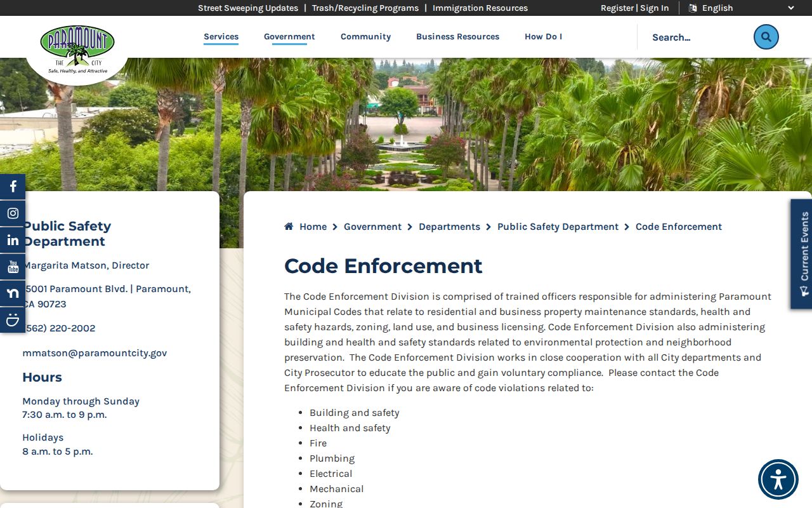Click the Sign In link

654,8
